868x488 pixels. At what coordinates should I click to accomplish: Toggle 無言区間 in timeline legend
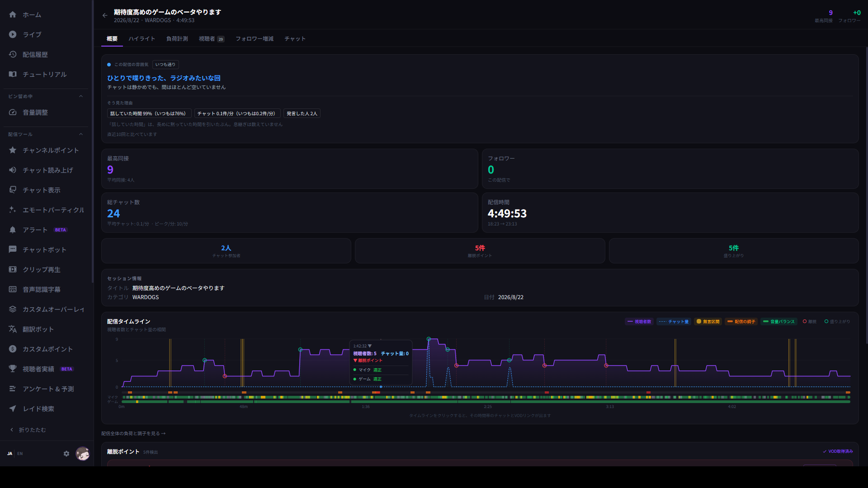point(708,322)
